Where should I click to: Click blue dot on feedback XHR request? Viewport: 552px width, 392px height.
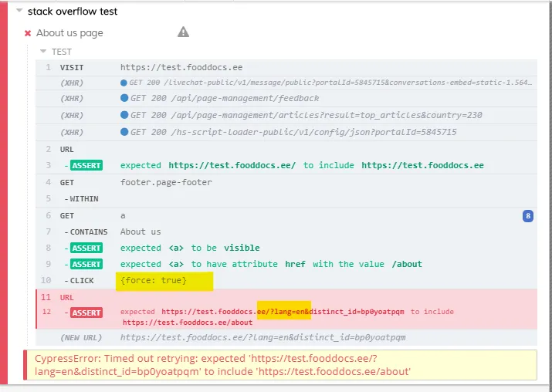coord(124,98)
